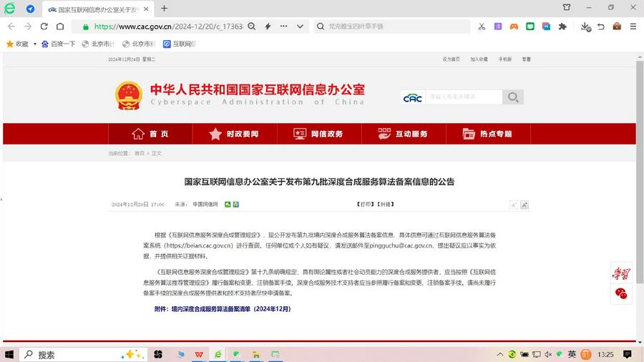Viewport: 644px width, 362px height.
Task: Click the 【纠错】 error correction link
Action: pyautogui.click(x=385, y=205)
